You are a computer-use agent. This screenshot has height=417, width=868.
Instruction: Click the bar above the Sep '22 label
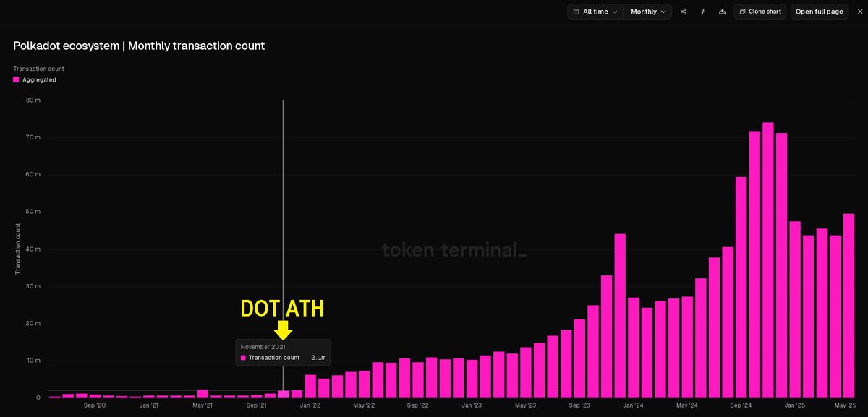[418, 380]
